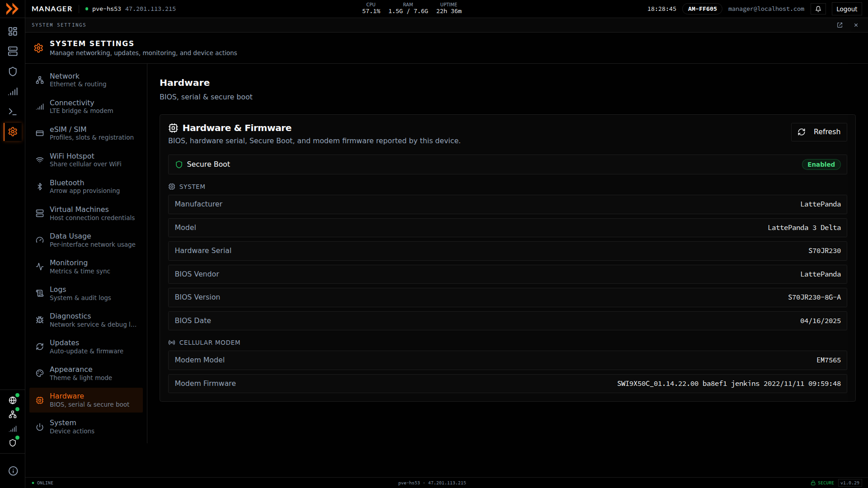
Task: Click the AM-FF605 device badge
Action: [702, 9]
